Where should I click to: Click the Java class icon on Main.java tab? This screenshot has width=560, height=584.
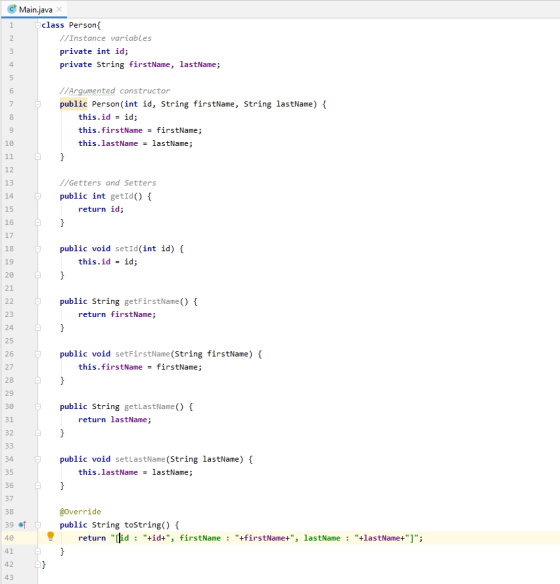[12, 9]
